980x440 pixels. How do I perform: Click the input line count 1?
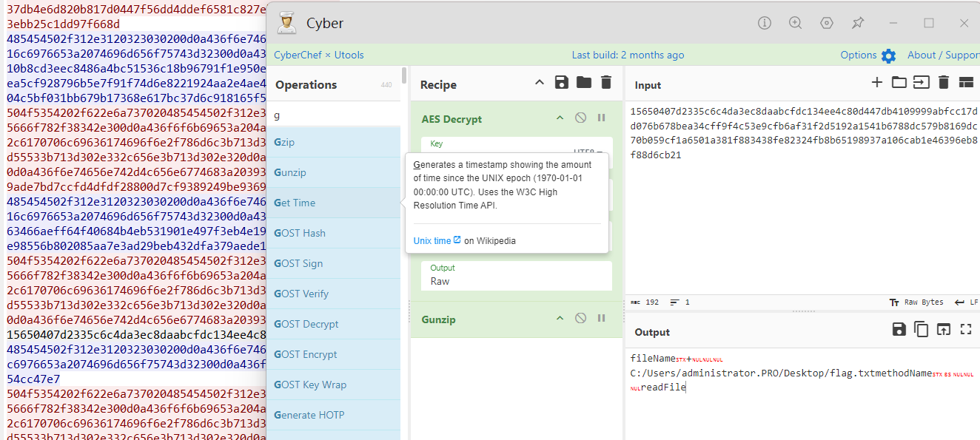(679, 302)
